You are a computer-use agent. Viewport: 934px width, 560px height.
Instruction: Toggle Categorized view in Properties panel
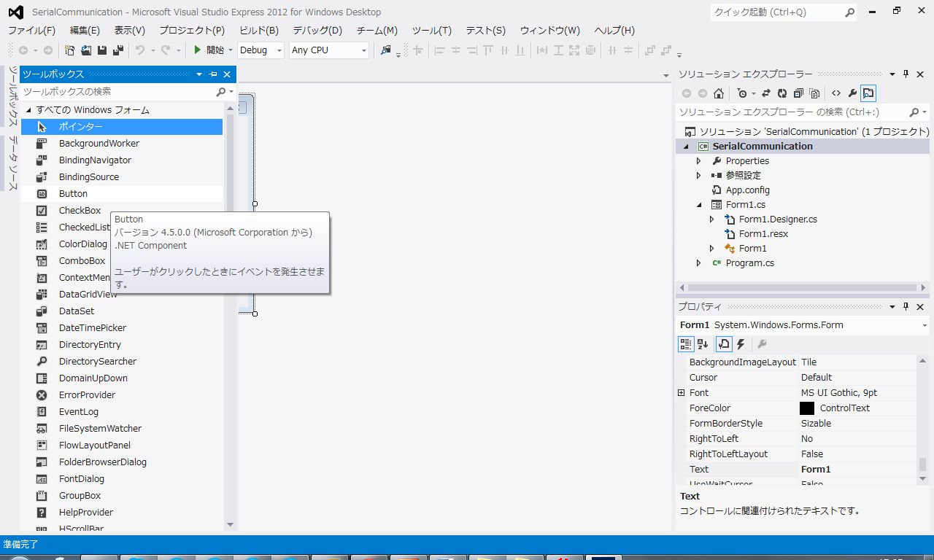pyautogui.click(x=686, y=344)
